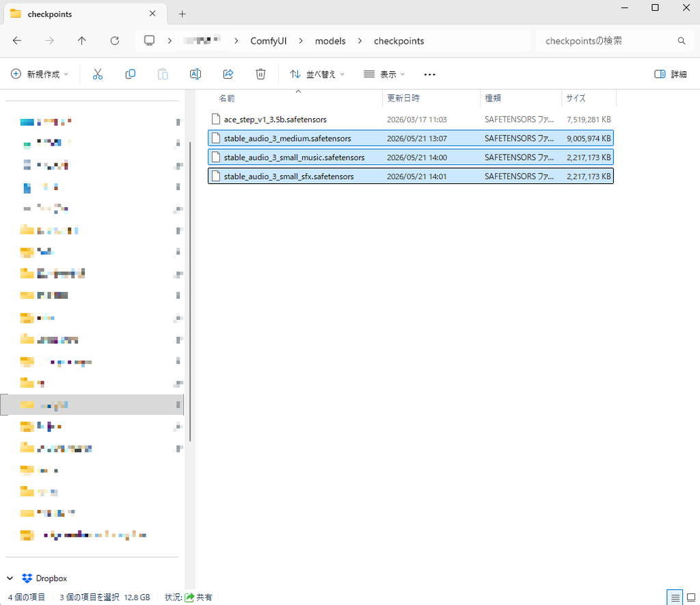
Task: Select ace_step_v1_3.5b.safetensors file name
Action: coord(275,120)
